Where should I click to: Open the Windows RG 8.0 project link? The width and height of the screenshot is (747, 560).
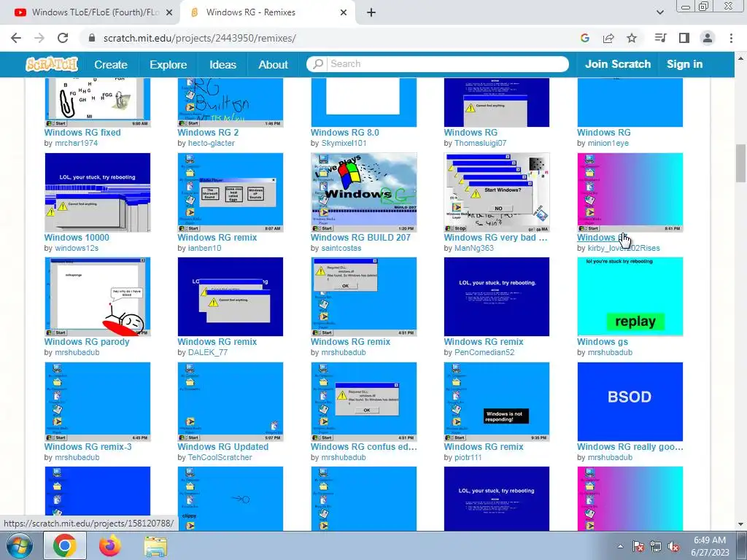pyautogui.click(x=345, y=133)
